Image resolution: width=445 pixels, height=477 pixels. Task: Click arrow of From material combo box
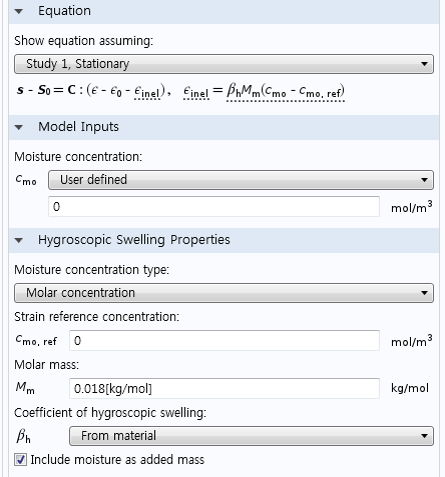point(424,436)
